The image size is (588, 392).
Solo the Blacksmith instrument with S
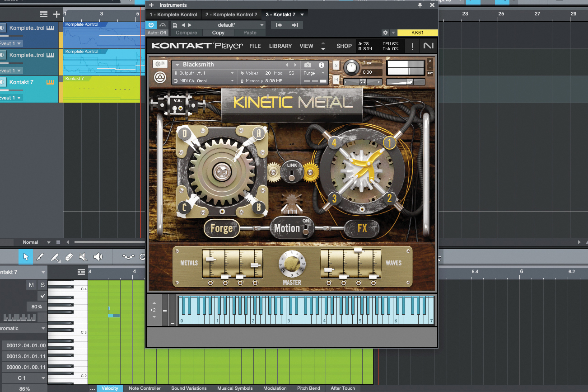(336, 65)
